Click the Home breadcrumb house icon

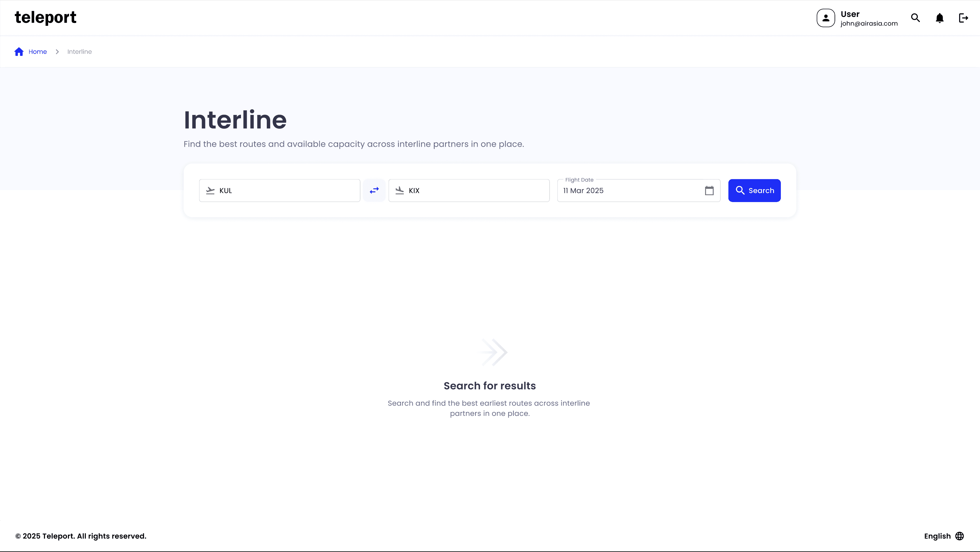click(19, 52)
